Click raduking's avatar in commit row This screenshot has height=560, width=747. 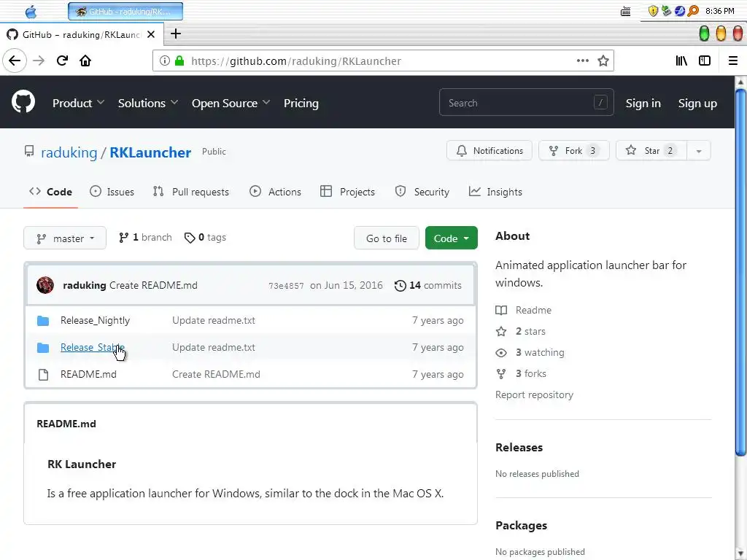[45, 285]
